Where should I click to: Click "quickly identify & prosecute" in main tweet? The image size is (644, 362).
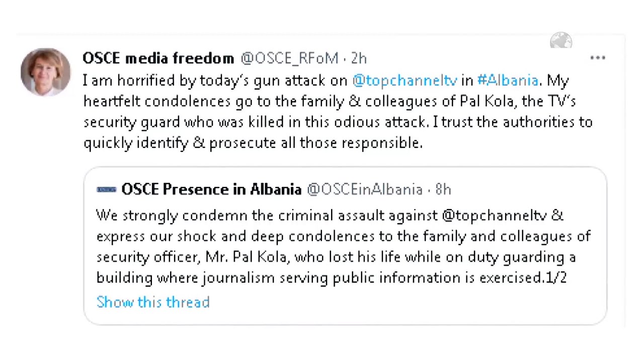click(x=180, y=143)
